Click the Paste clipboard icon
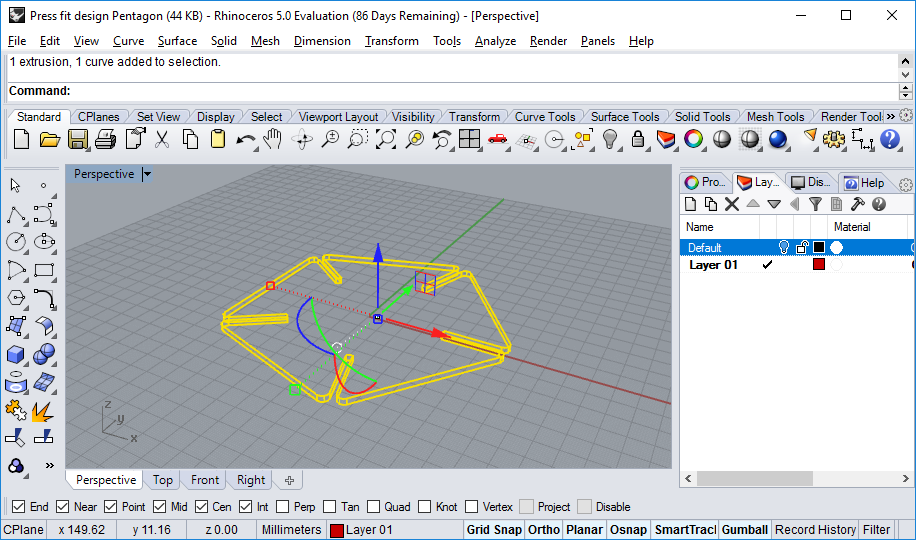This screenshot has width=916, height=540. tap(218, 140)
